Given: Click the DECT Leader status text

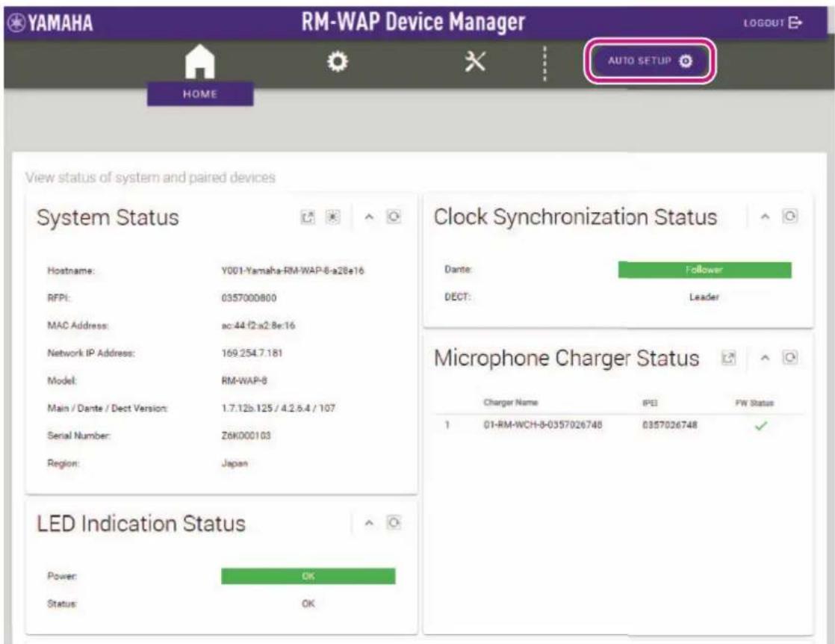Looking at the screenshot, I should click(x=704, y=297).
